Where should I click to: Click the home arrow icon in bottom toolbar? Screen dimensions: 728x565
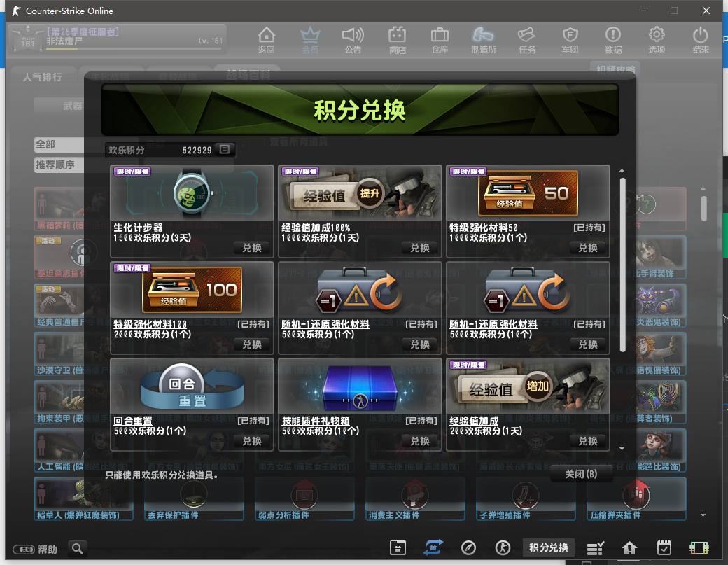(x=629, y=548)
